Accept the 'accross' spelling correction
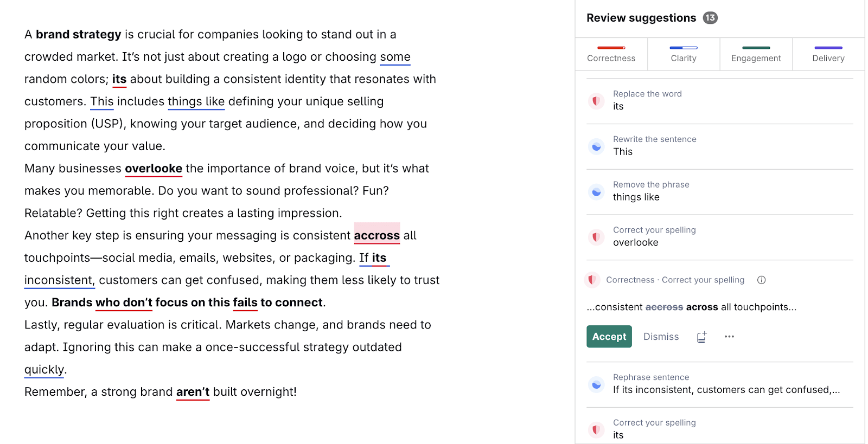Image resolution: width=868 pixels, height=444 pixels. 609,336
